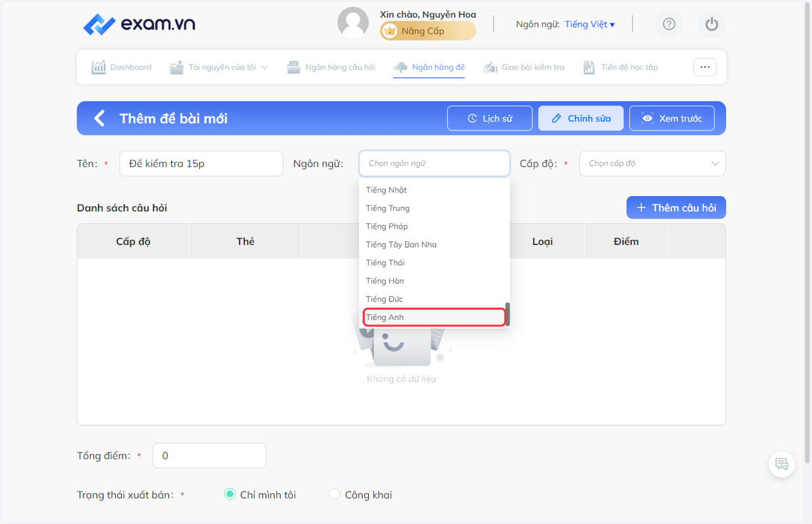Click the exam.vn logo
Screen dimensions: 812x524
click(139, 24)
